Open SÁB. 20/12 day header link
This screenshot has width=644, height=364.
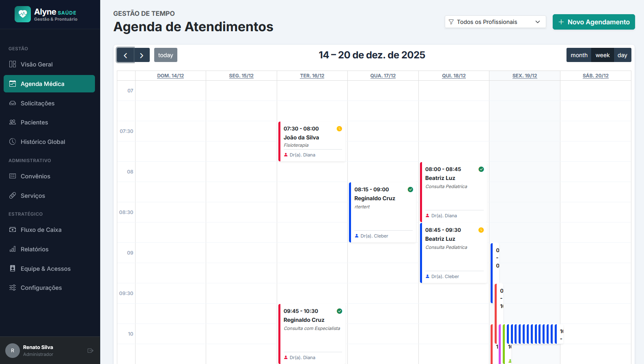[596, 76]
